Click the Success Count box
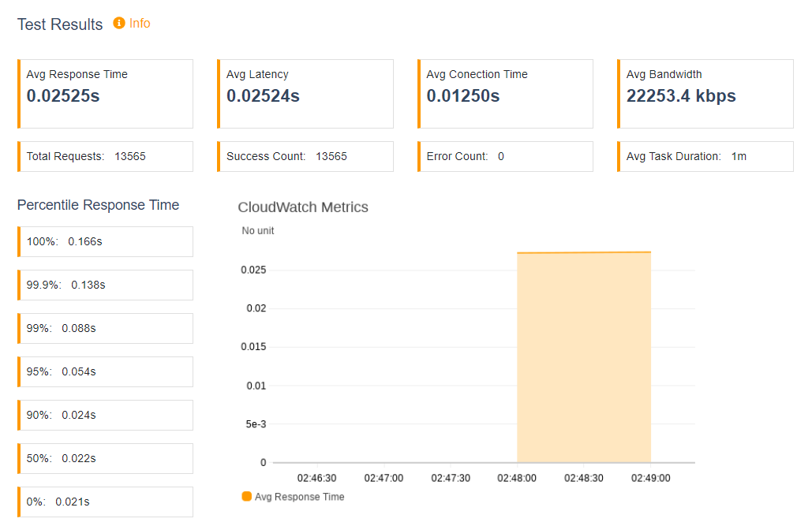The width and height of the screenshot is (812, 526). (305, 156)
